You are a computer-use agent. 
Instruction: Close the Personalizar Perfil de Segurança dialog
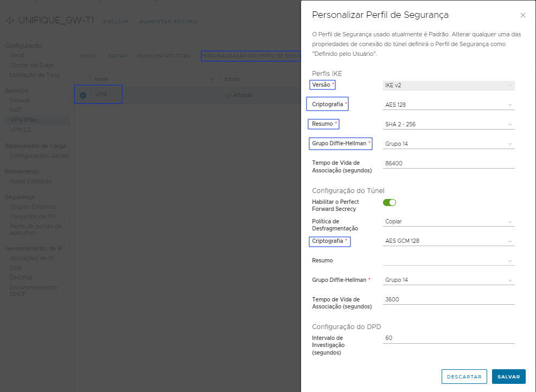[522, 15]
